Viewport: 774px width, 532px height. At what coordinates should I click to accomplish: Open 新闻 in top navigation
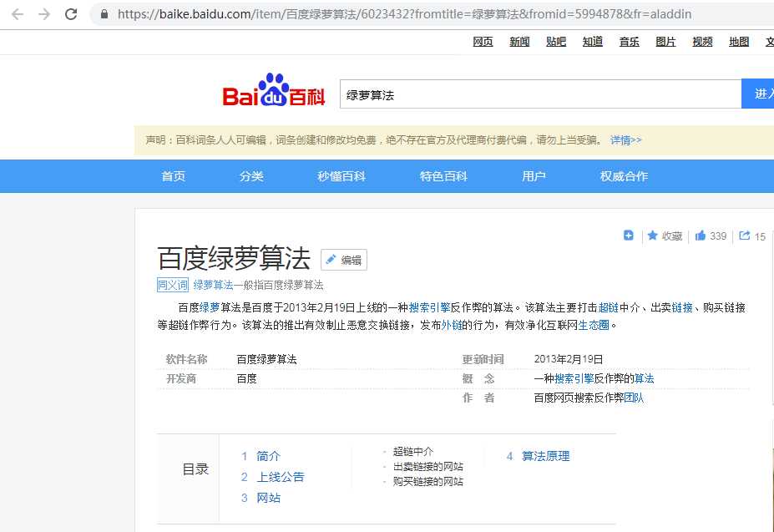519,42
